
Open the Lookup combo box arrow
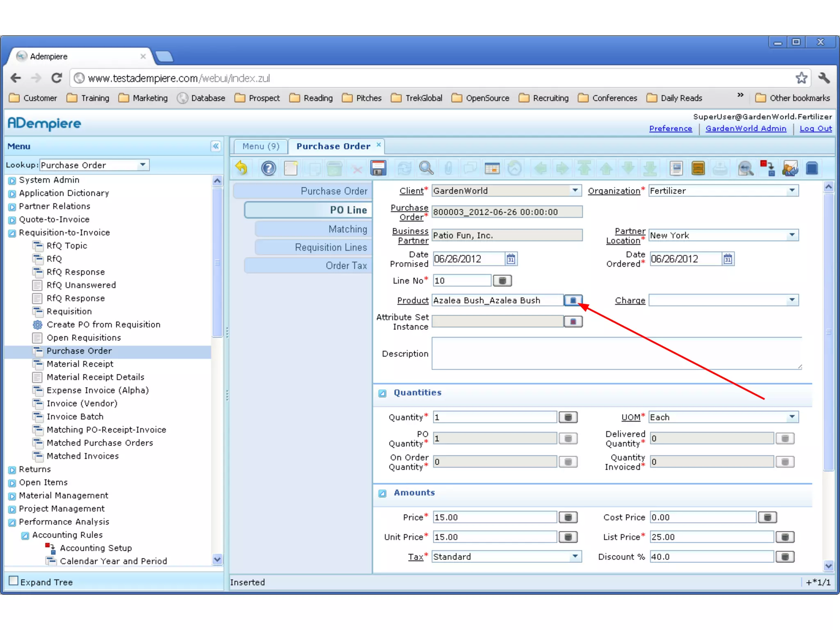pyautogui.click(x=143, y=165)
